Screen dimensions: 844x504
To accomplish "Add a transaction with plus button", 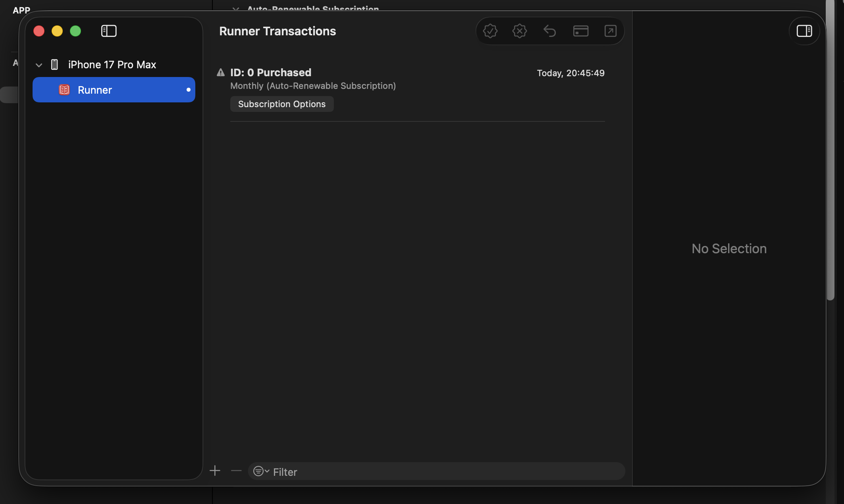I will (215, 471).
